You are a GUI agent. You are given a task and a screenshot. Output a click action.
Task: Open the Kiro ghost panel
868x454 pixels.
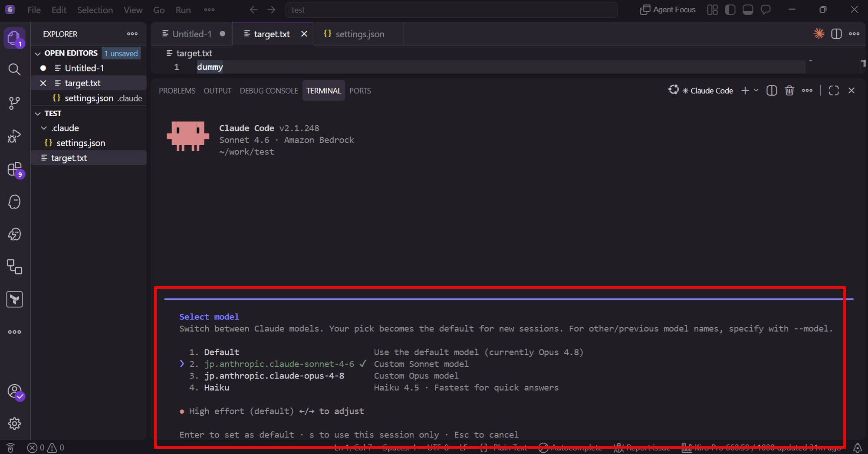coord(14,202)
